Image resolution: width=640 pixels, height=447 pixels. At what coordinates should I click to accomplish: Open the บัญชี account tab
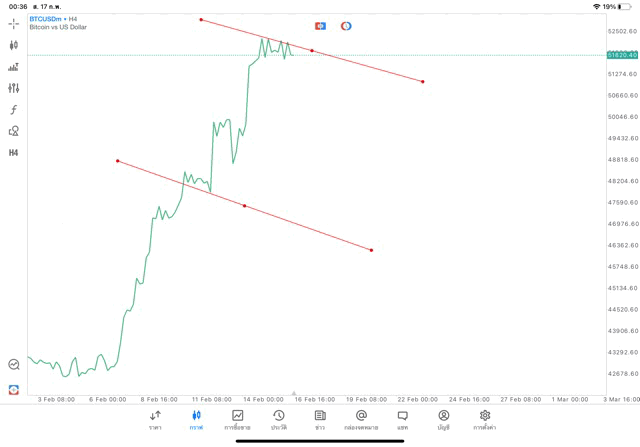coord(443,420)
